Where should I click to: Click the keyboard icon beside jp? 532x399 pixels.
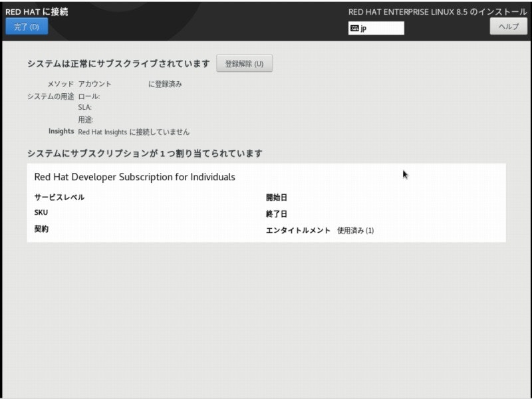354,28
